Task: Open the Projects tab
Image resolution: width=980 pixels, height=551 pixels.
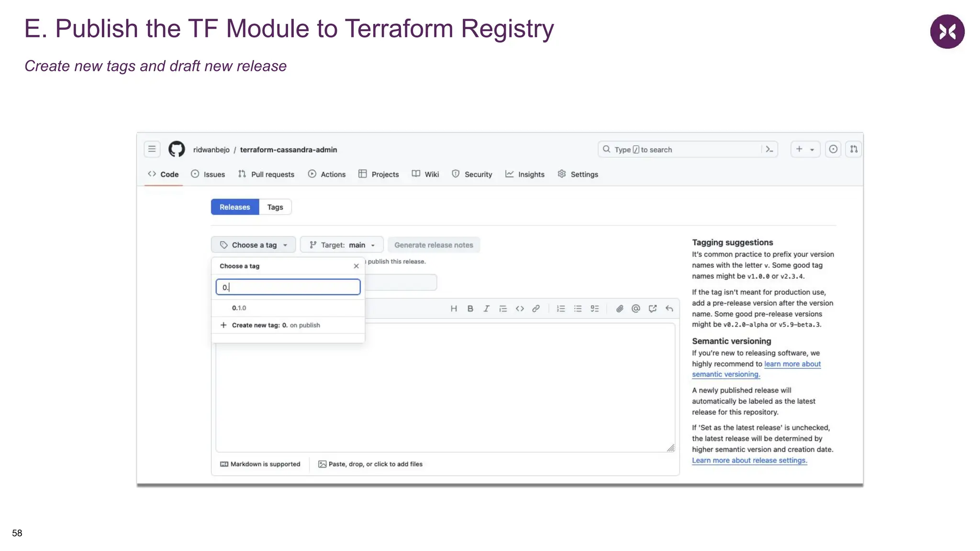Action: (379, 174)
